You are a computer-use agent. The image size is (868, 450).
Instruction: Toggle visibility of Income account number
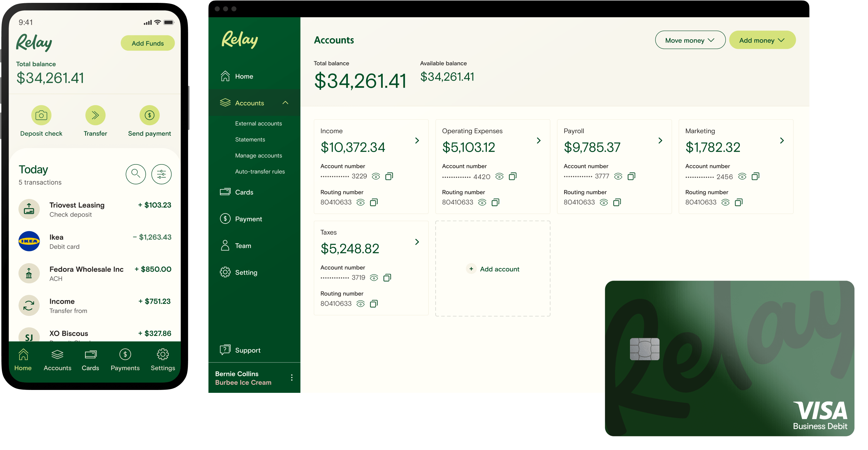pos(374,176)
